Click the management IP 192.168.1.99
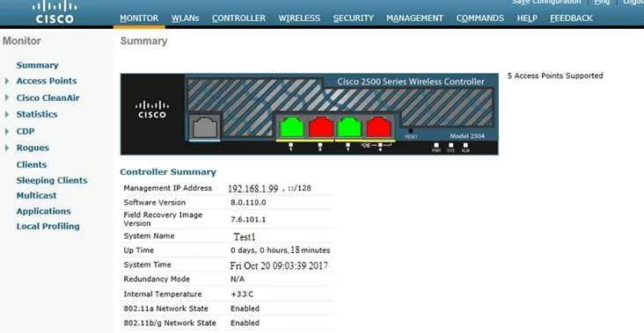This screenshot has width=644, height=333. pyautogui.click(x=253, y=189)
